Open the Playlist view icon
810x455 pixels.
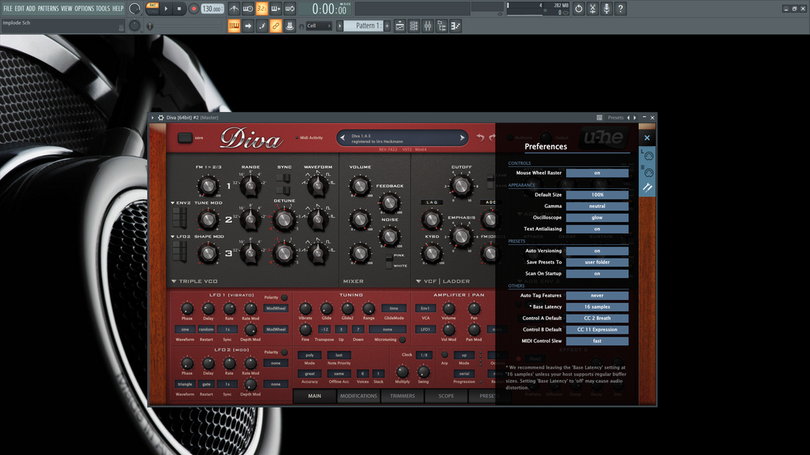pyautogui.click(x=400, y=26)
